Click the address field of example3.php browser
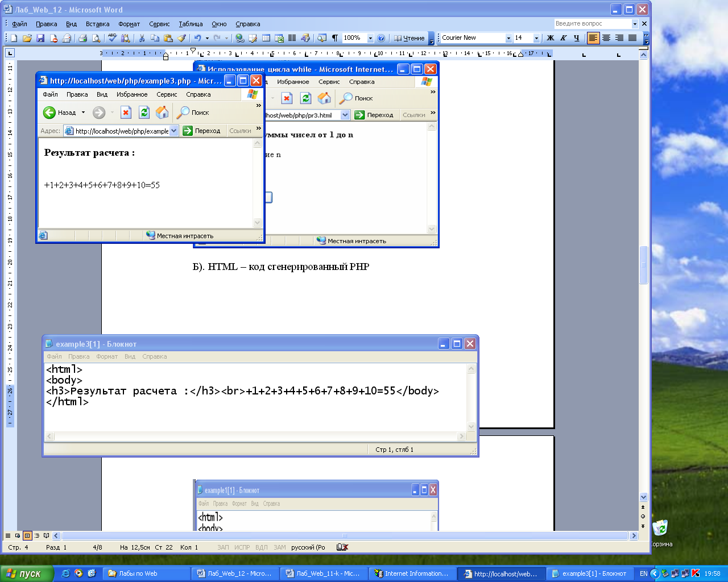Image resolution: width=728 pixels, height=582 pixels. click(121, 131)
